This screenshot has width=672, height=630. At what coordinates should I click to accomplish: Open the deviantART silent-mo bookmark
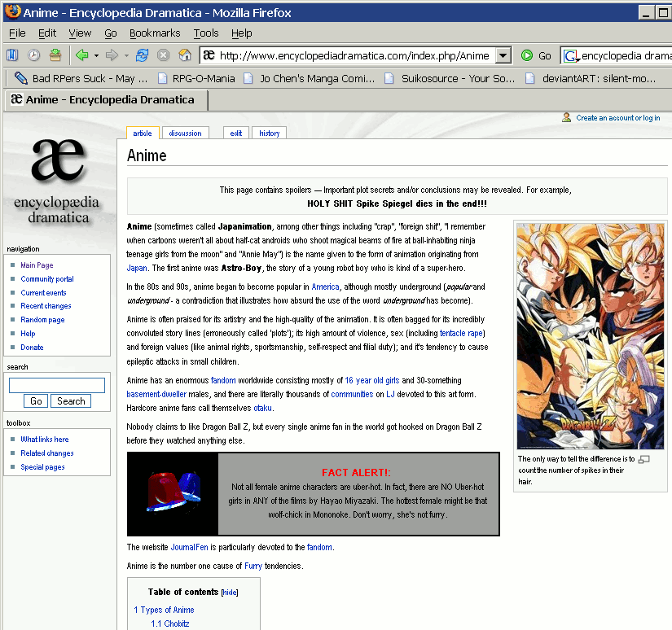pyautogui.click(x=591, y=78)
